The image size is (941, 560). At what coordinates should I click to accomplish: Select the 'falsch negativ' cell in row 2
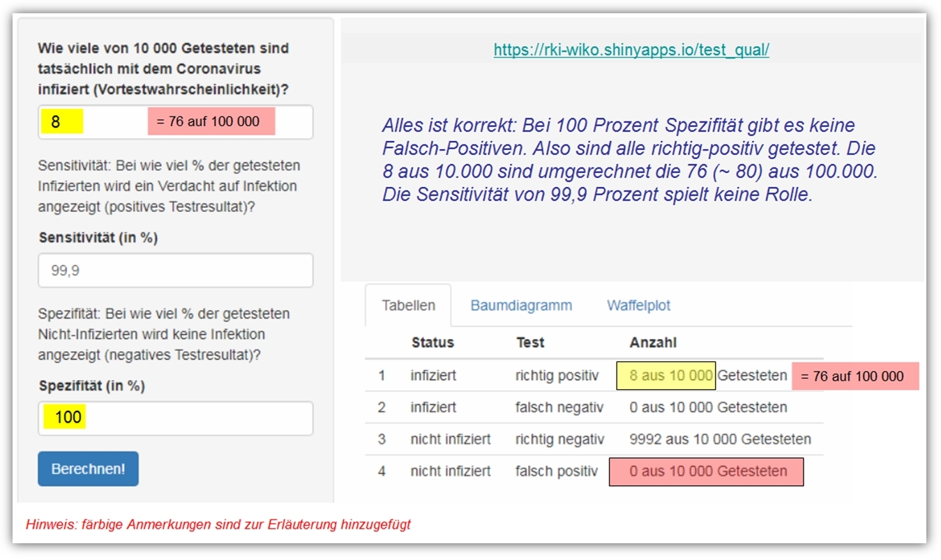click(x=559, y=407)
